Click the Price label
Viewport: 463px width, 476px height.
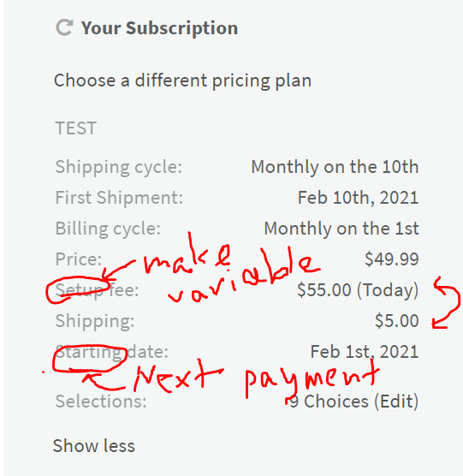[78, 259]
